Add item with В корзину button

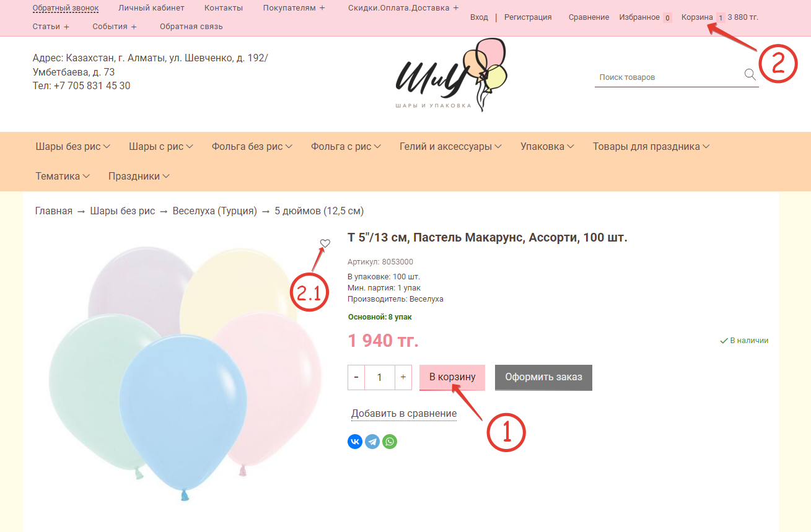tap(452, 377)
